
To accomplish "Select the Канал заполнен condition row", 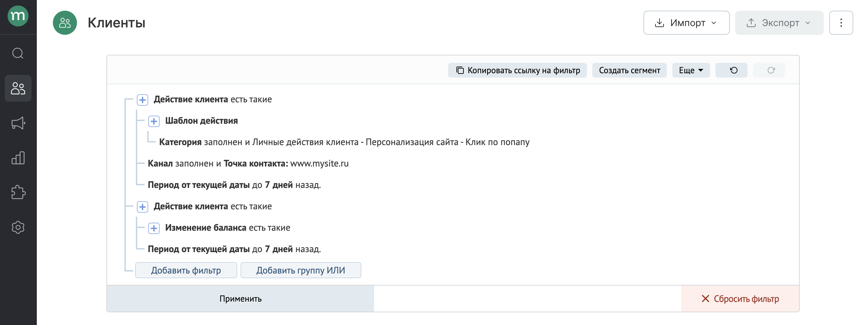I will tap(248, 164).
